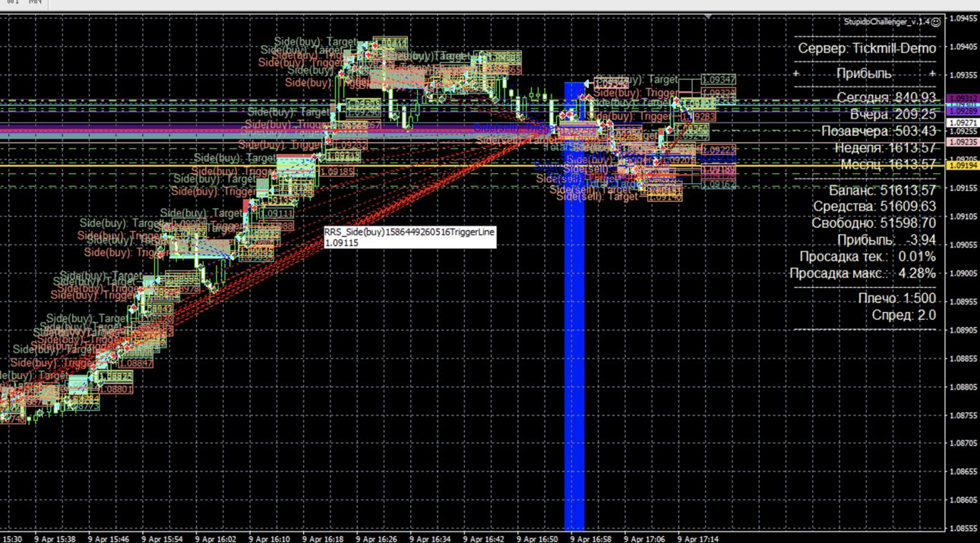The width and height of the screenshot is (980, 543).
Task: Click the right plus sign beside Прибыль
Action: coord(932,74)
